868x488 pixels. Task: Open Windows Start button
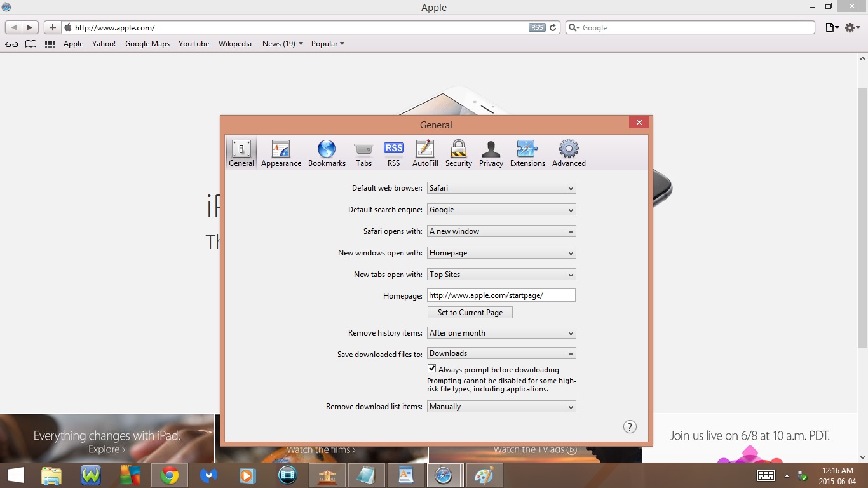click(x=15, y=475)
